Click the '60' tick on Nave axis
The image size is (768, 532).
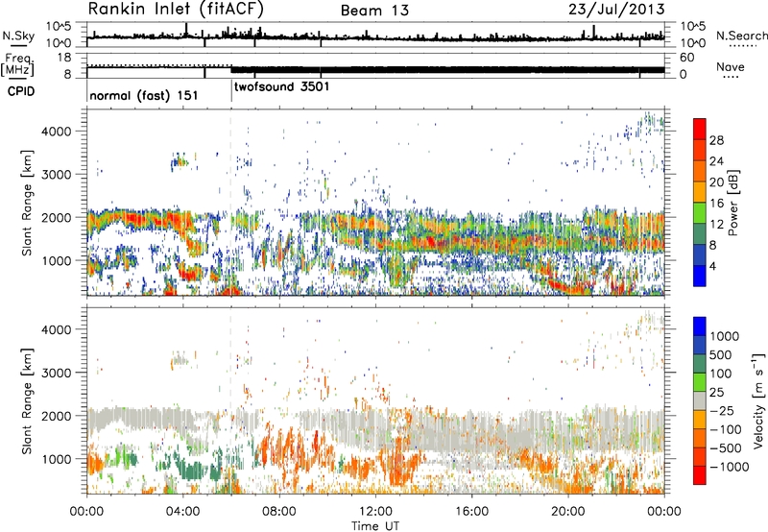tap(686, 58)
